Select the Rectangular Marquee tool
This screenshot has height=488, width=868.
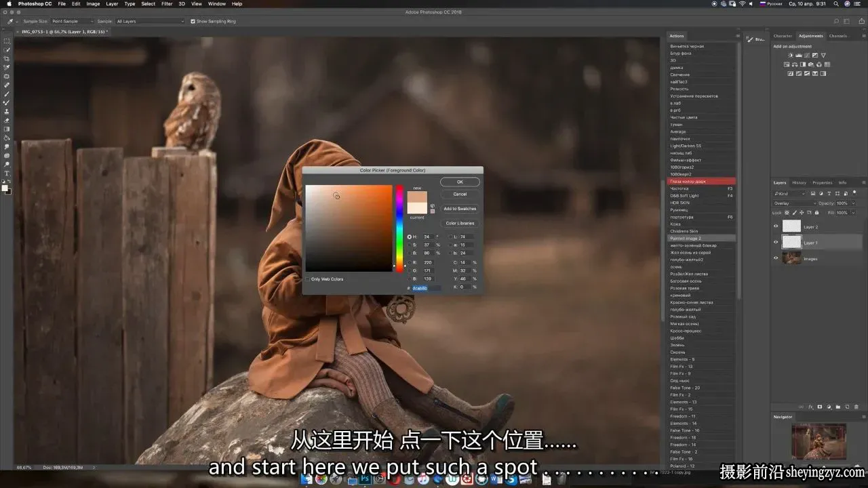click(7, 41)
